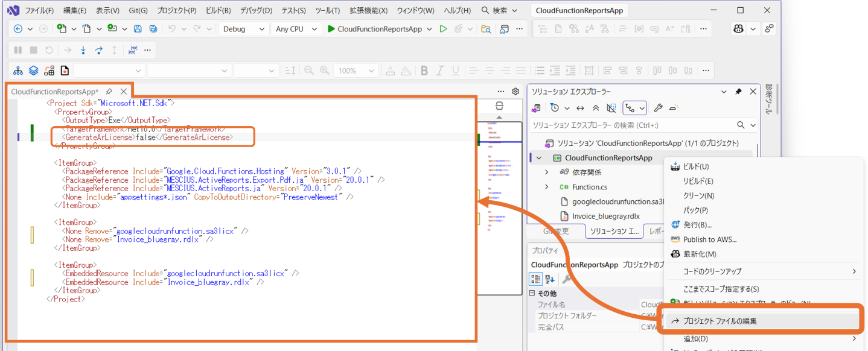Select Invoice_bluegray.rdlx in Solution Explorer
This screenshot has width=868, height=351.
tap(606, 216)
